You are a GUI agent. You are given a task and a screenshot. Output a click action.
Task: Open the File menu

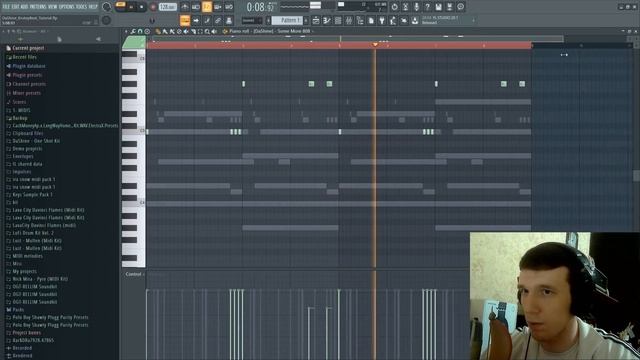[x=6, y=7]
